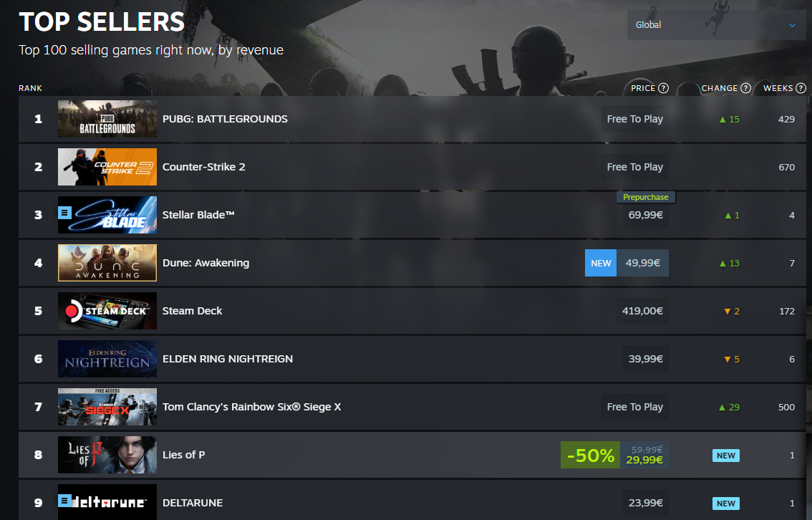Click the list icon on DELTARUNE thumbnail
This screenshot has height=520, width=812.
pyautogui.click(x=64, y=501)
